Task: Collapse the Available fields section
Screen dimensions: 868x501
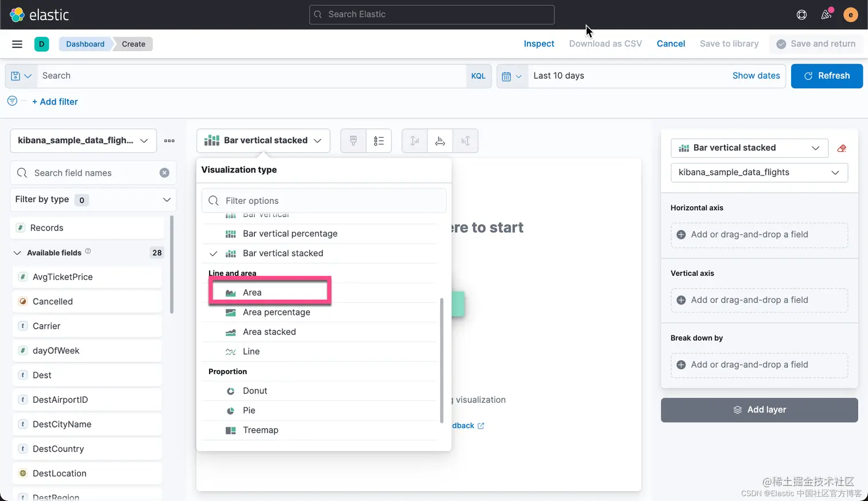Action: point(17,253)
